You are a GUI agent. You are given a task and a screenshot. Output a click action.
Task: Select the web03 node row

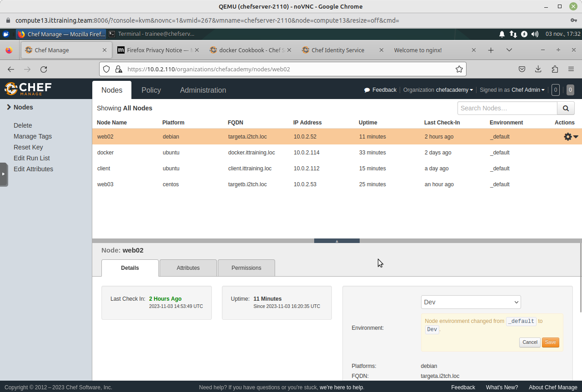click(337, 184)
